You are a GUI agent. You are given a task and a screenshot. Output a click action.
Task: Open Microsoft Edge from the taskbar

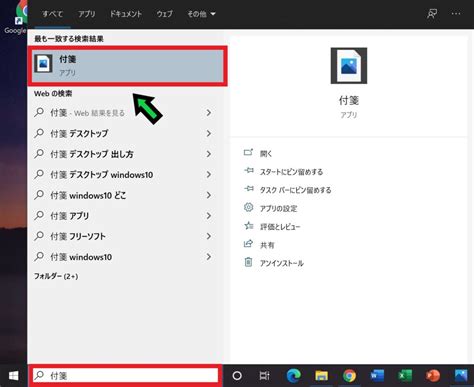coord(293,376)
